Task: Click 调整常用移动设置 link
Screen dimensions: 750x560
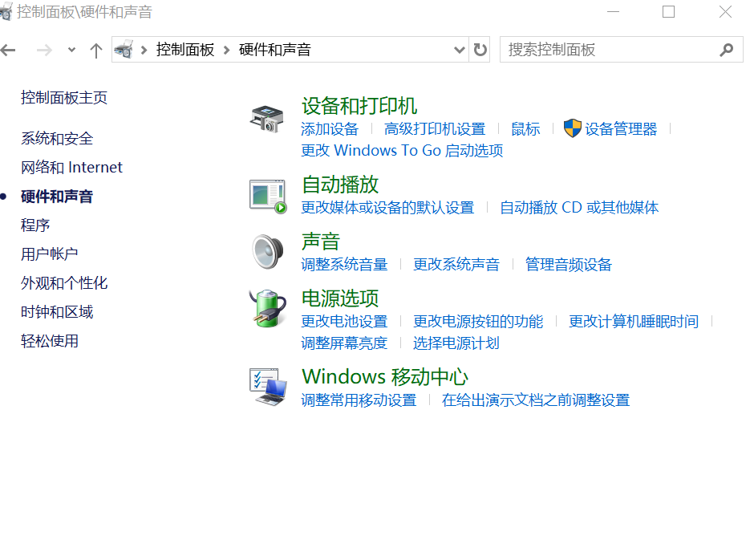Action: click(359, 400)
